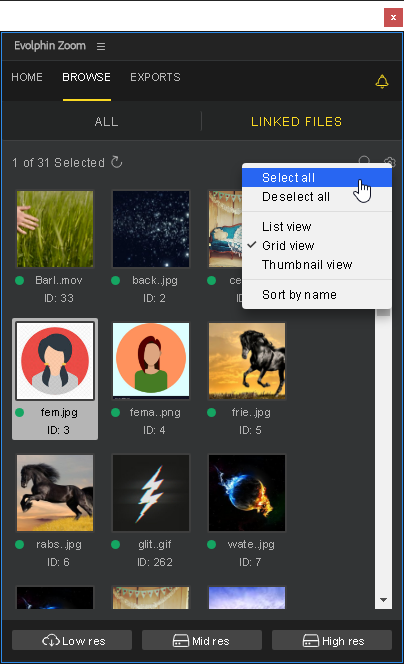Go to the HOME tab
This screenshot has width=404, height=664.
coord(27,77)
